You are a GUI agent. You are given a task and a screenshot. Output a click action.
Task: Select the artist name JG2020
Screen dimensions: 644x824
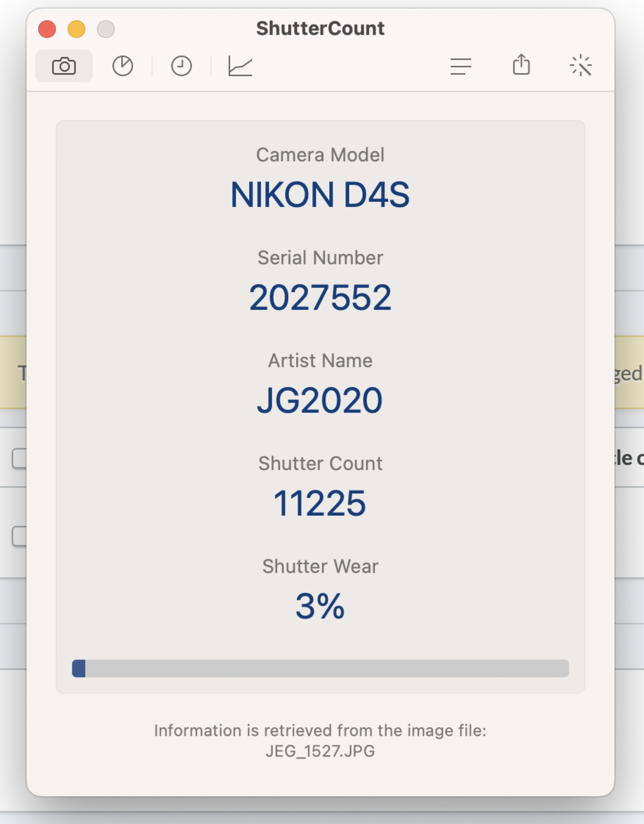pyautogui.click(x=320, y=400)
